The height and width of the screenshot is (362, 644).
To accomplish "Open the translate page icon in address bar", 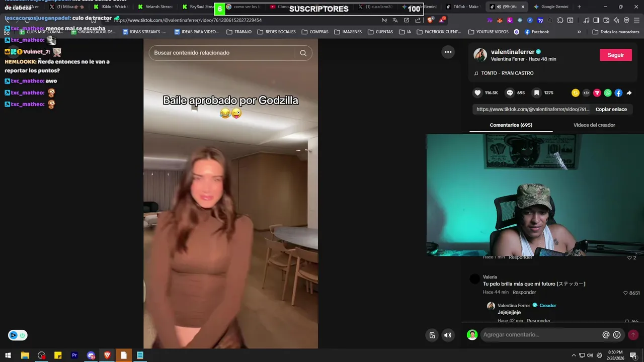I will tap(395, 20).
